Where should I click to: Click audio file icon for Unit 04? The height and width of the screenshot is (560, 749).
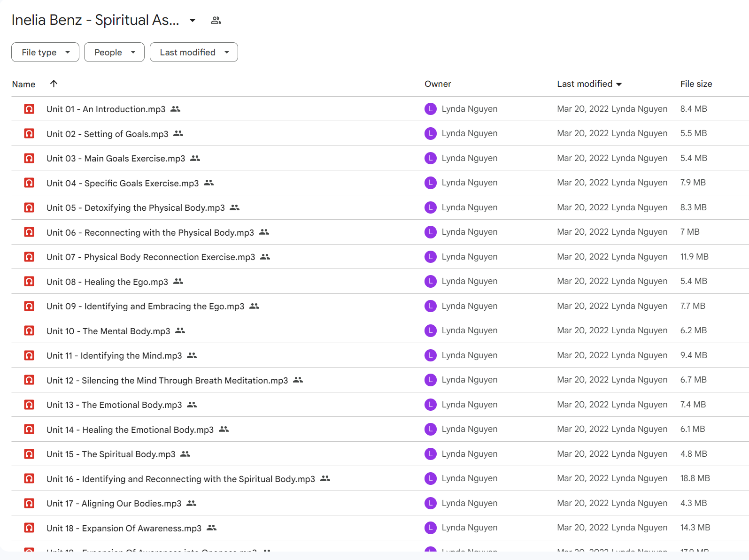pos(29,183)
